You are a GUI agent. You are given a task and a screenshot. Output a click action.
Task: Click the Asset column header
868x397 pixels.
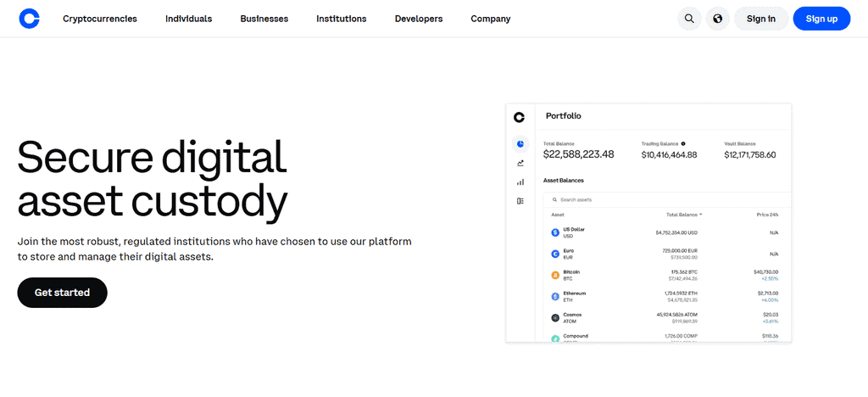(558, 215)
